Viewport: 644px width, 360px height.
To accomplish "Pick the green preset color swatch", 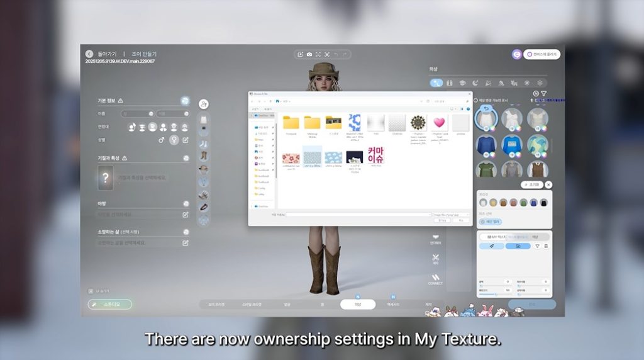I will pos(523,203).
